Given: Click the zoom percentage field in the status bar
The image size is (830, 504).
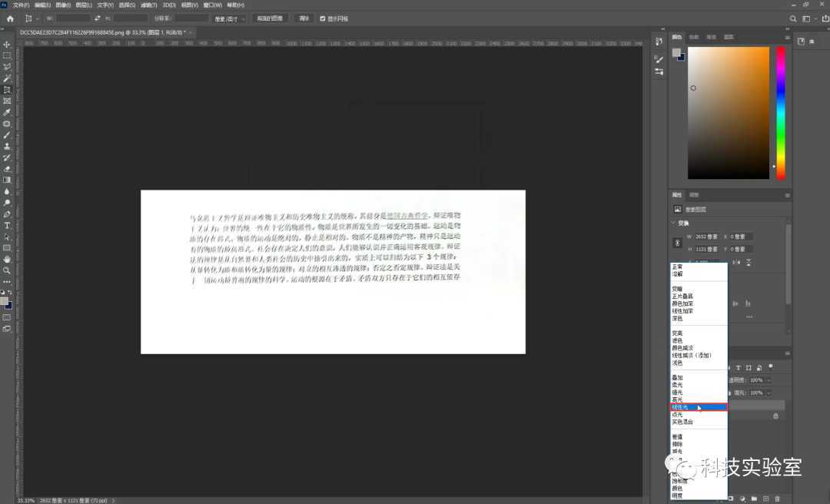Looking at the screenshot, I should tap(11, 498).
